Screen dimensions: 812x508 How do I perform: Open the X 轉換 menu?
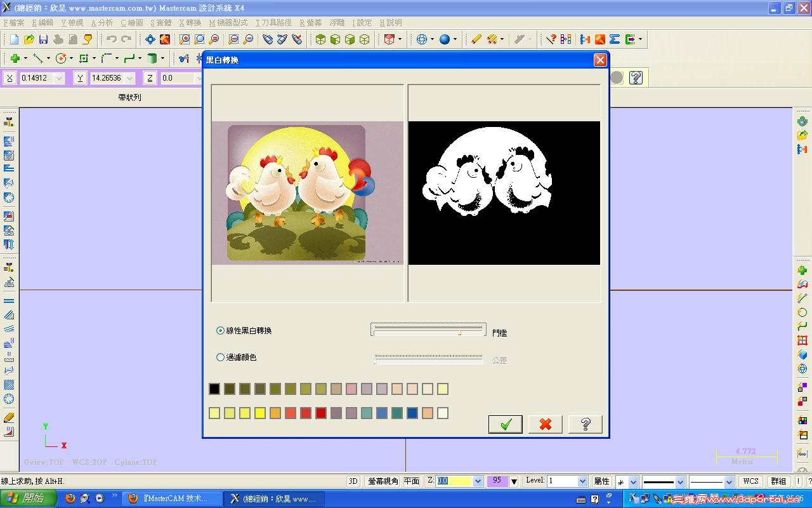point(190,23)
